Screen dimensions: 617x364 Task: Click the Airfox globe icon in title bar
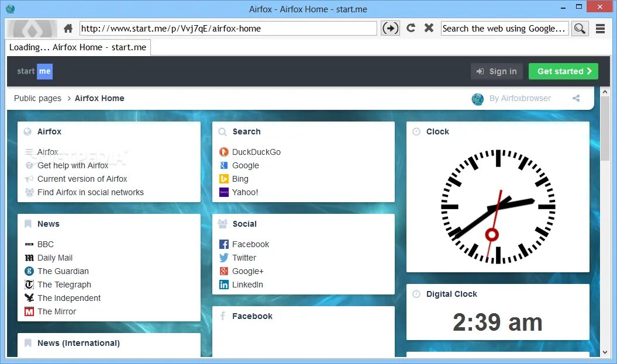tap(10, 9)
